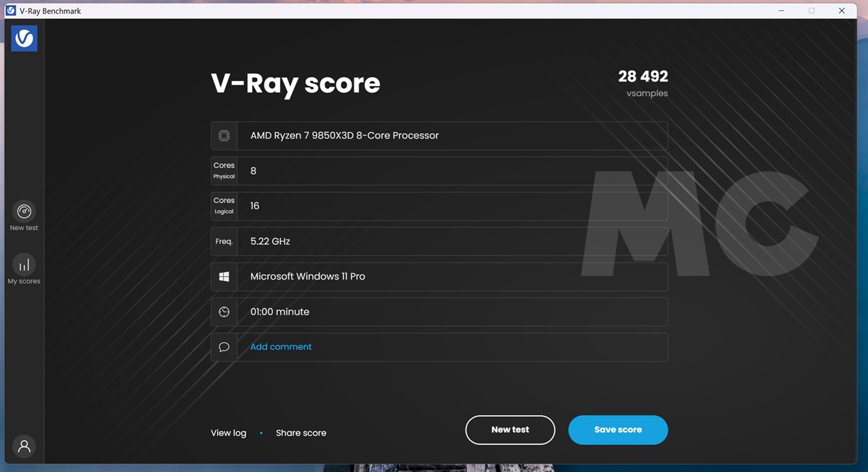Screen dimensions: 868x472
Task: Click the clock duration icon
Action: pos(224,312)
